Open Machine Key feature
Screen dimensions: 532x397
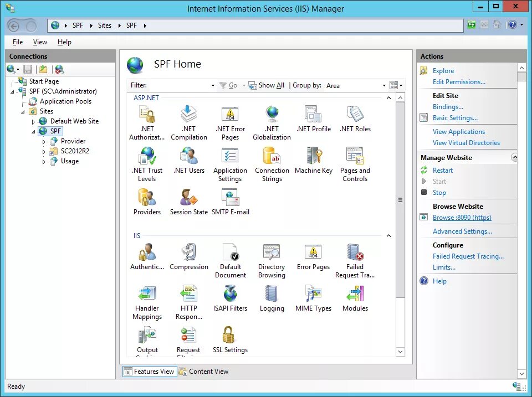pos(314,160)
